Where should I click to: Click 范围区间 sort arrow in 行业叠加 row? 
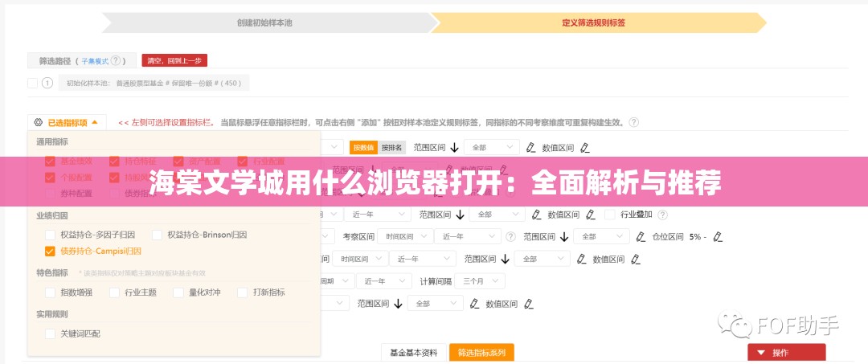point(459,215)
